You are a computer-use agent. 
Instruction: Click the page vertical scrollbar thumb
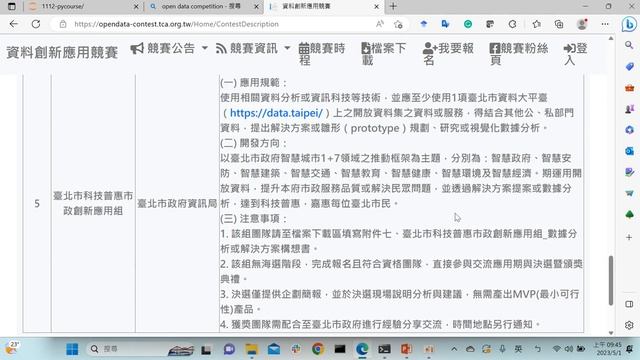coord(611,280)
